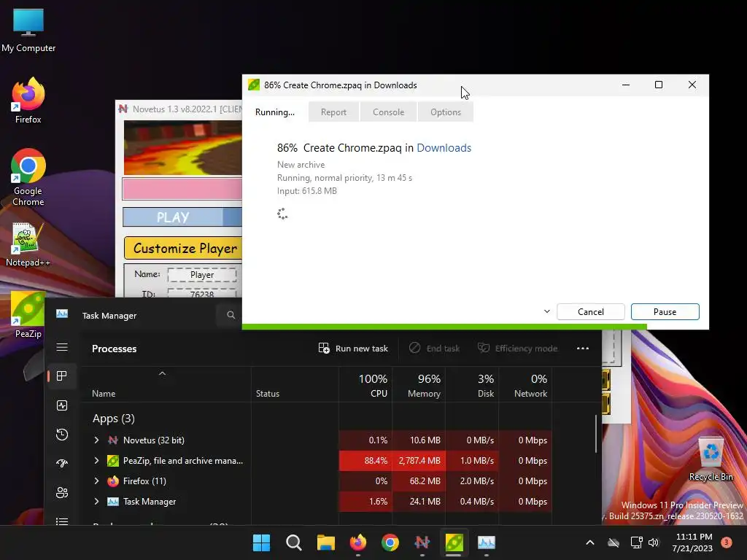Open network status icon in system tray
Screen dimensions: 747x560
tap(636, 542)
